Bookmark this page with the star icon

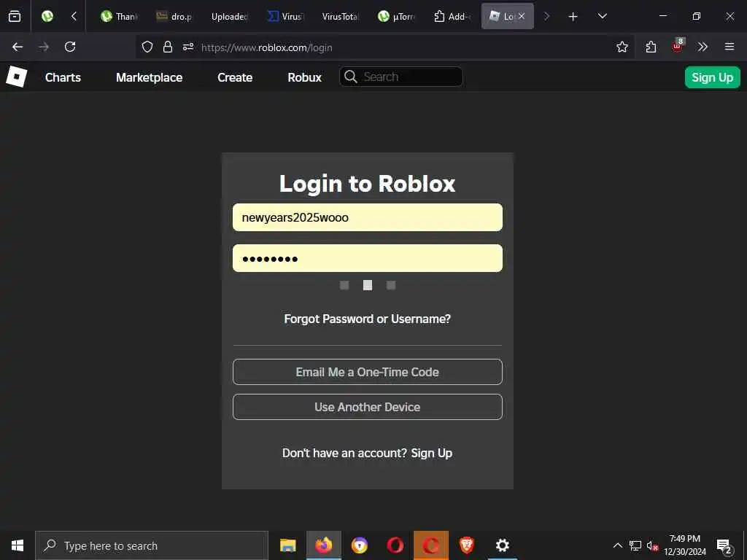[622, 47]
